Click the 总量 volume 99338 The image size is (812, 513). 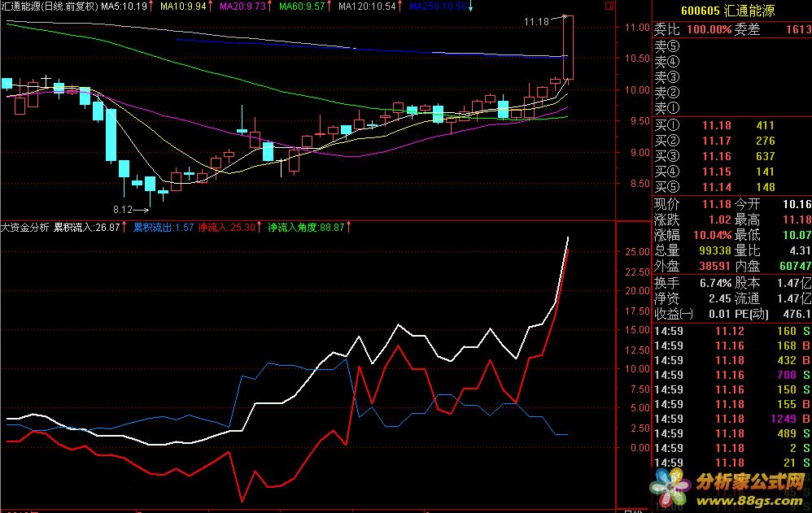[x=715, y=250]
